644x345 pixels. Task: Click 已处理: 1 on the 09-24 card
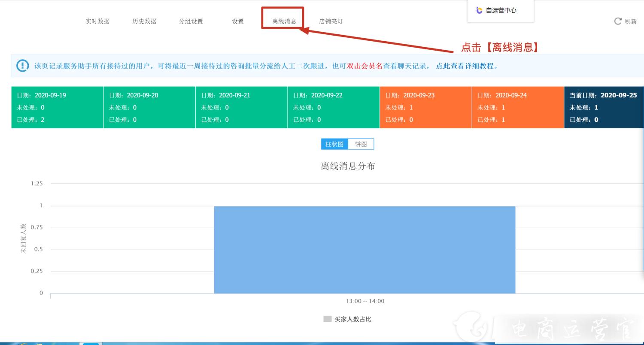click(491, 120)
